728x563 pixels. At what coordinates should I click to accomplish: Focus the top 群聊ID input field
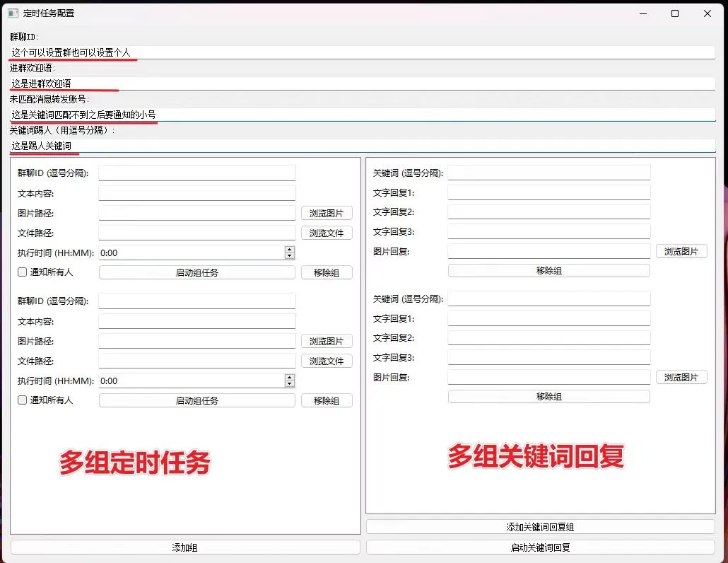click(x=362, y=52)
